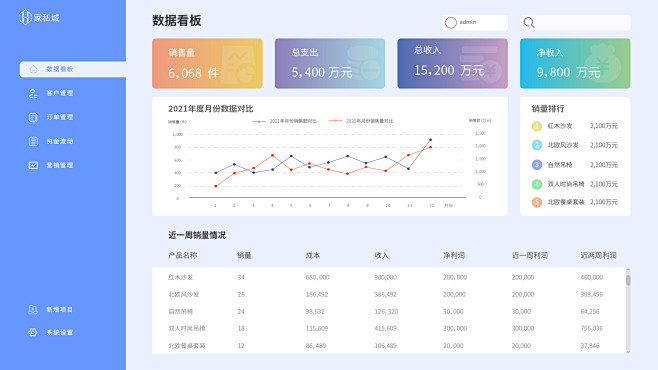Click the admin avatar circle
The image size is (658, 370).
[x=451, y=23]
